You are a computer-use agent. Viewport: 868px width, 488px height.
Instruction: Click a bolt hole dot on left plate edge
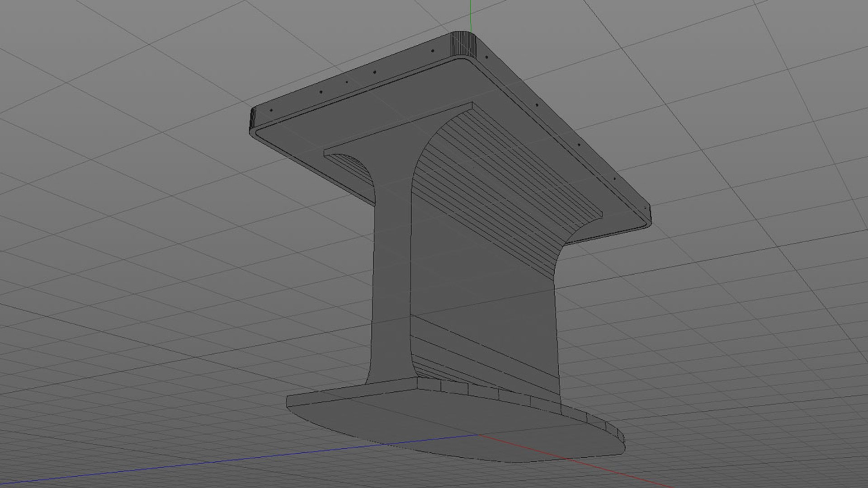(x=321, y=92)
